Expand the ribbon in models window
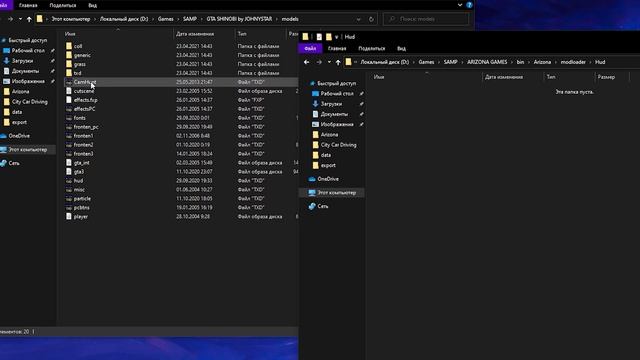The image size is (640, 360). [x=460, y=5]
